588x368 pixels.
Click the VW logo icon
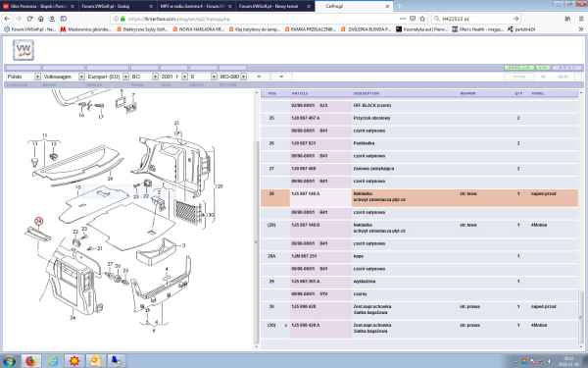[24, 50]
